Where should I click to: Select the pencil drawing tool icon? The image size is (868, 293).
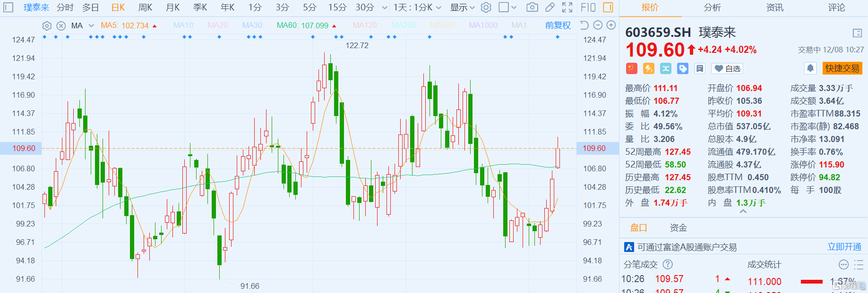tap(550, 8)
